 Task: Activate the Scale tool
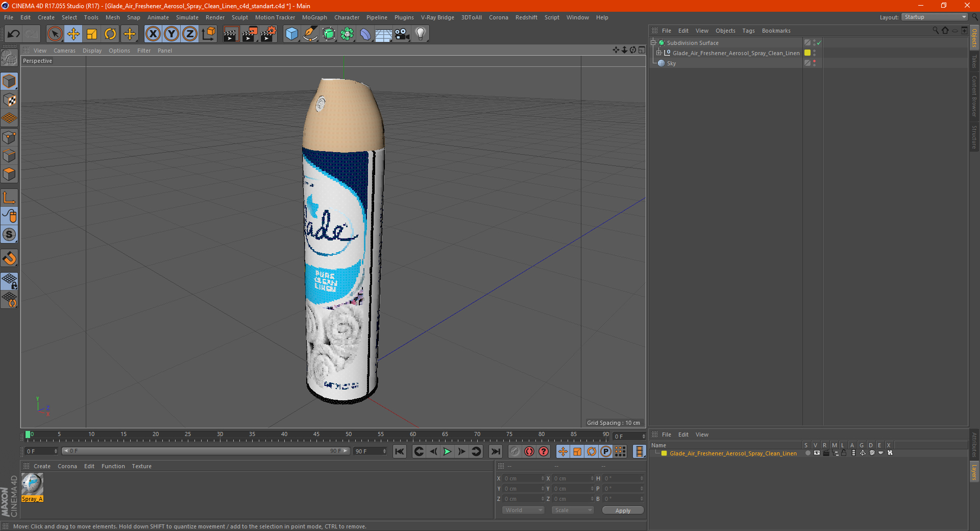tap(92, 34)
